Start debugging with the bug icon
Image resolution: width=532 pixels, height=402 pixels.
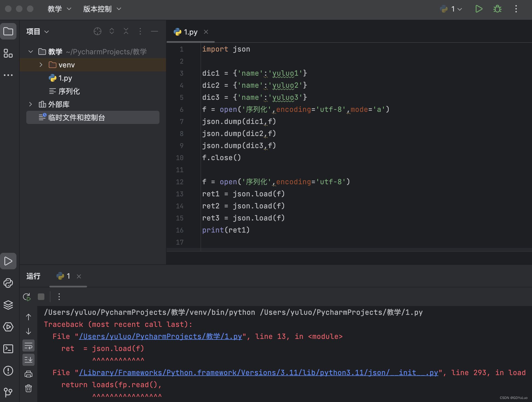coord(497,9)
